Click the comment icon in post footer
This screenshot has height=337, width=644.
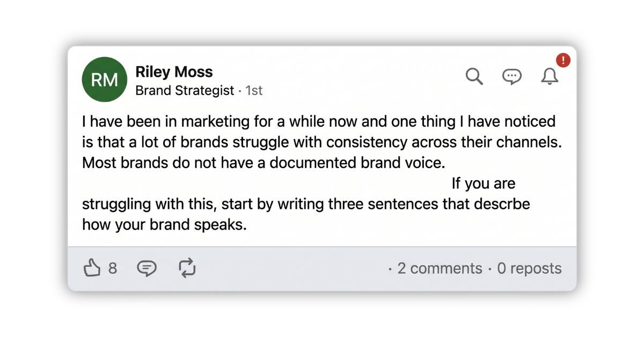coord(147,268)
